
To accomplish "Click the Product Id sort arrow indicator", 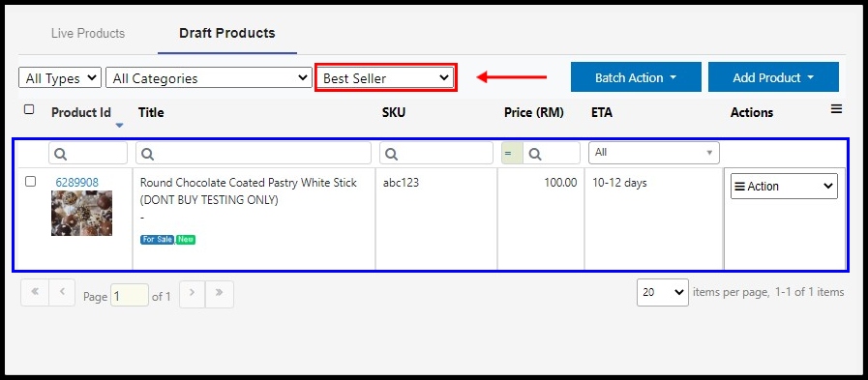I will (x=119, y=126).
